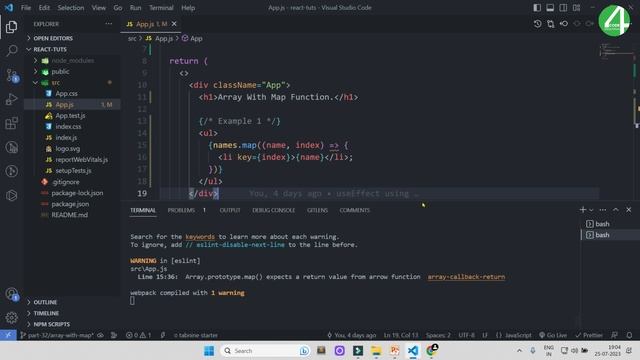Open the Selection menu

71,8
